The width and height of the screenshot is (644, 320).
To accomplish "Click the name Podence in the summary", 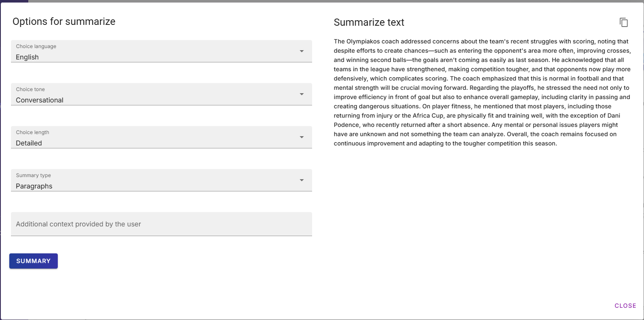I will (346, 125).
